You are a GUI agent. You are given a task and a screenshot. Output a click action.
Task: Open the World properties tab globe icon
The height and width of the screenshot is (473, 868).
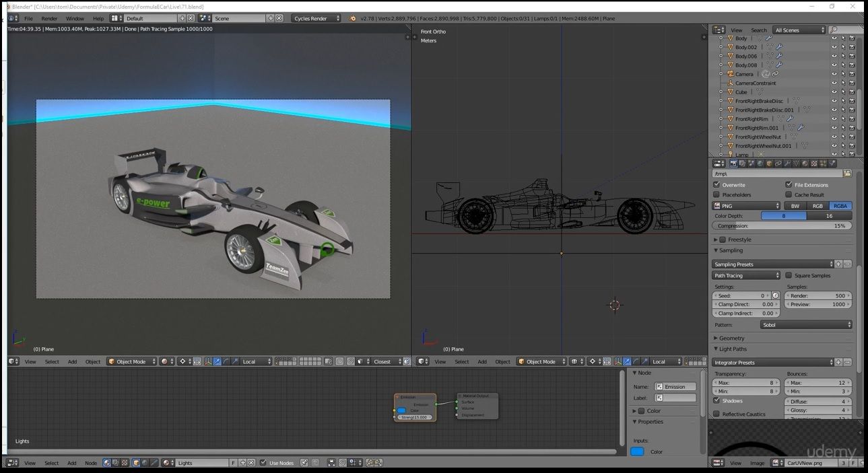pyautogui.click(x=760, y=163)
